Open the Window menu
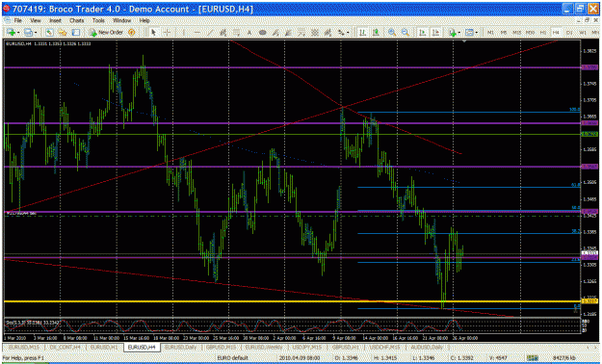Image resolution: width=602 pixels, height=364 pixels. (x=121, y=20)
